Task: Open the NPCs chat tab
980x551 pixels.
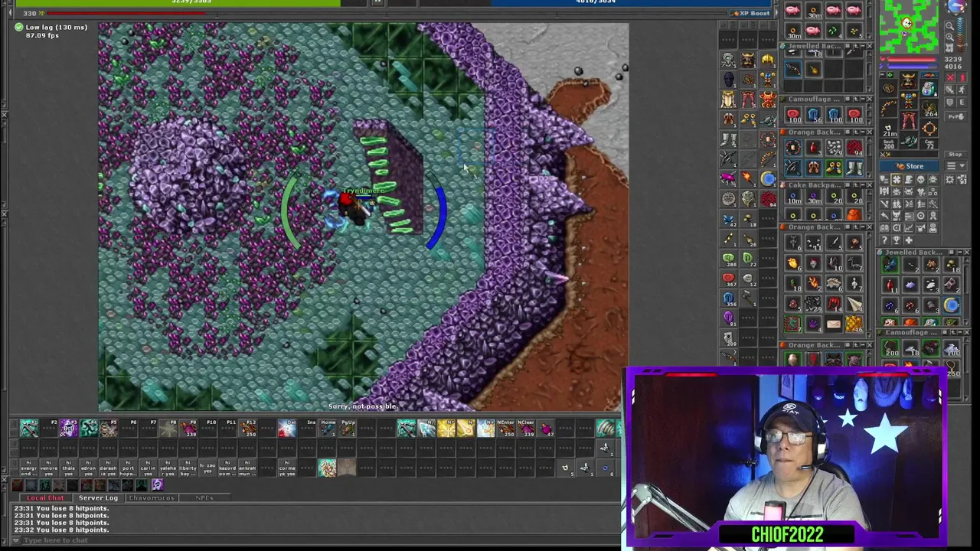Action: click(204, 497)
